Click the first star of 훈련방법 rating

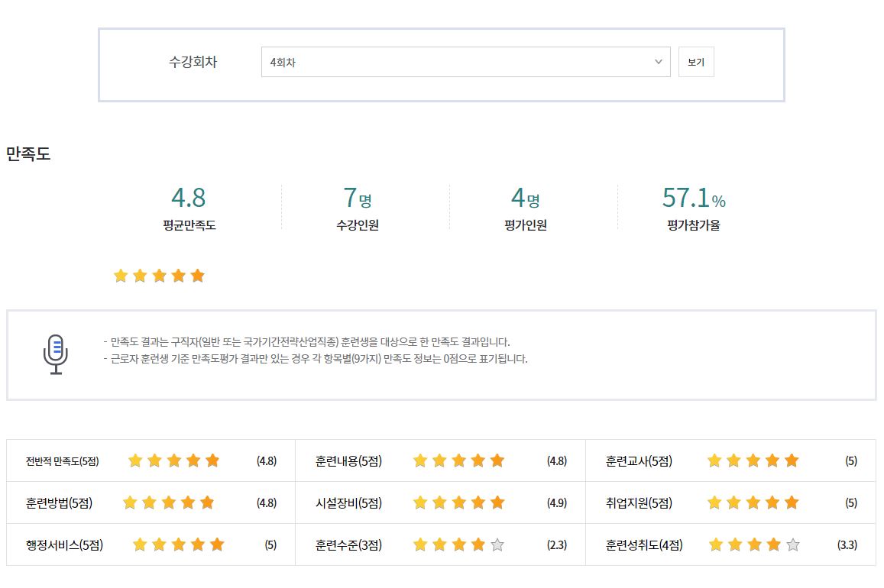[130, 502]
